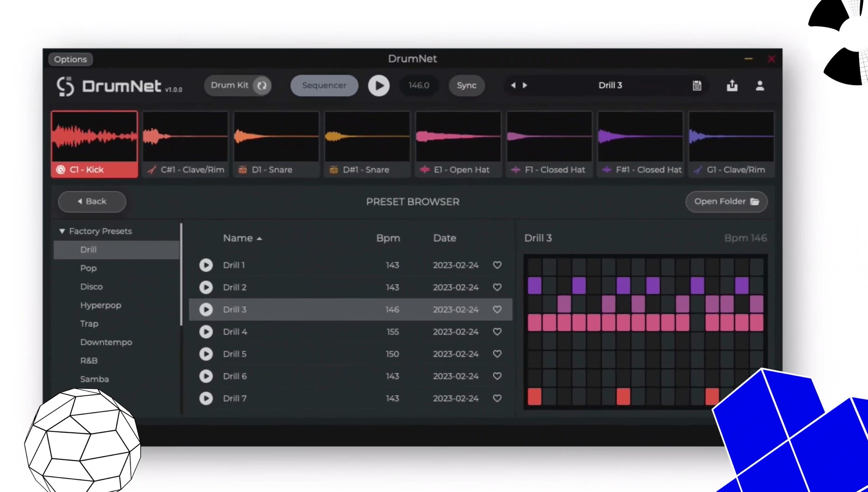Sort presets by Date column
The height and width of the screenshot is (492, 868).
pos(444,238)
